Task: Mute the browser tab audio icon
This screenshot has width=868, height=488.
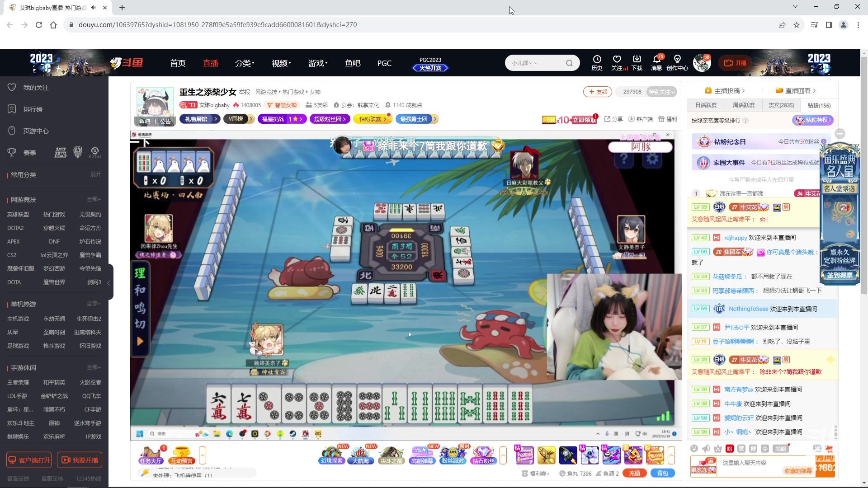Action: [x=93, y=8]
